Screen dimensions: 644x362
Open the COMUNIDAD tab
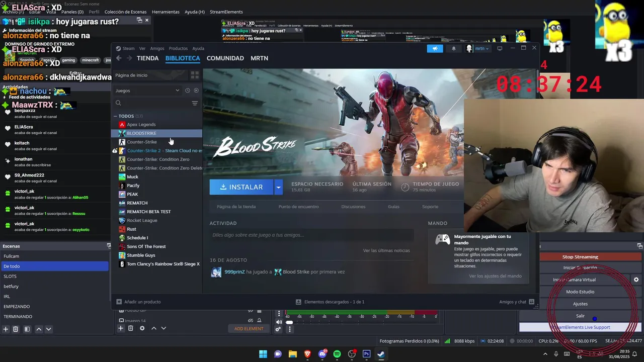coord(225,58)
